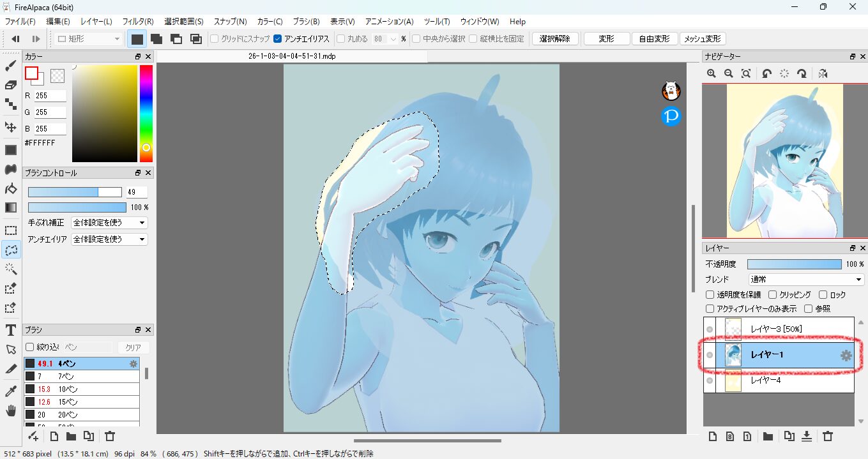Open the フィルタ(R) menu
Screen dimensions: 868x459
pos(138,22)
